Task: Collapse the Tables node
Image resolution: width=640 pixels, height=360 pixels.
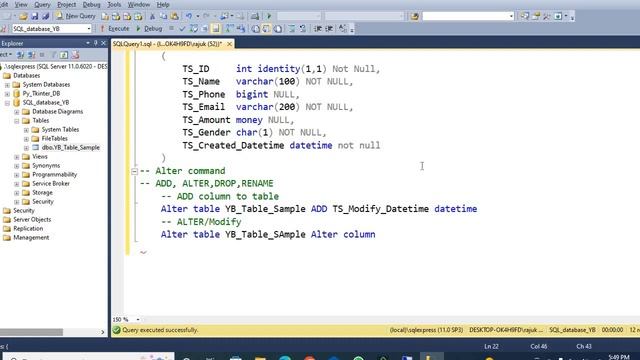Action: tap(17, 121)
